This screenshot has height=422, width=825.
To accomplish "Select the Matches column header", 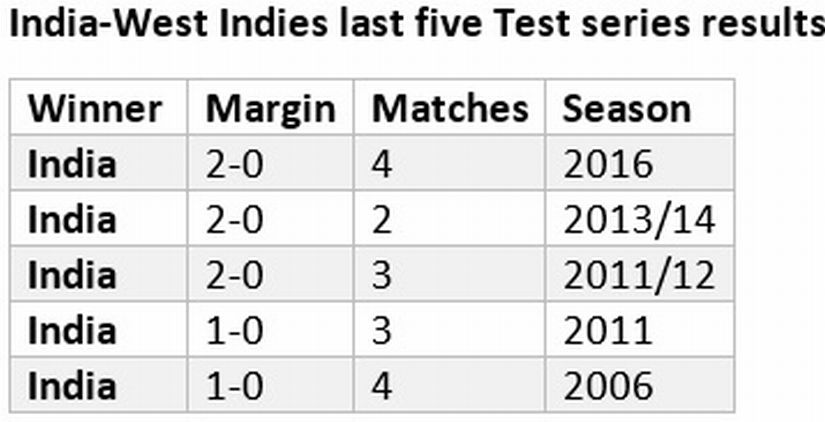I will [450, 109].
